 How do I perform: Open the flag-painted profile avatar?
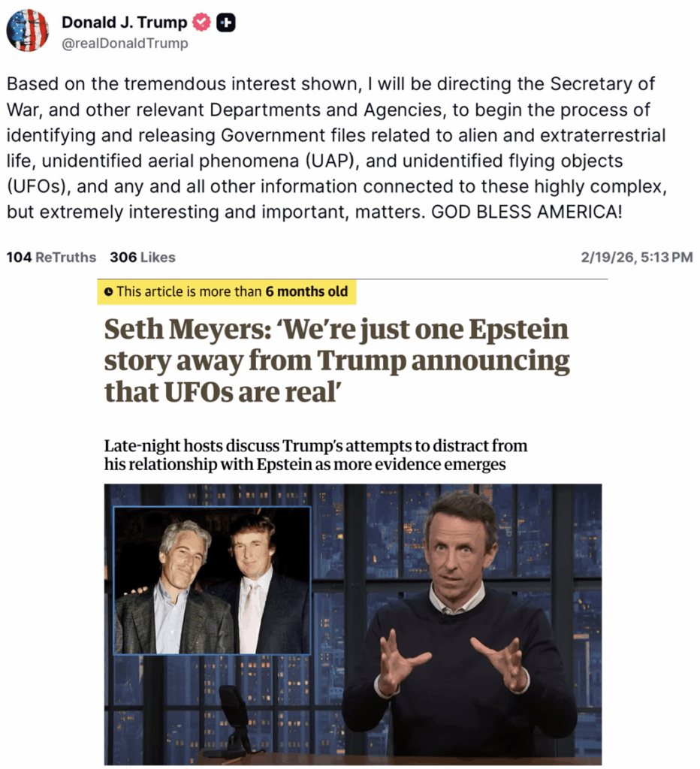28,30
